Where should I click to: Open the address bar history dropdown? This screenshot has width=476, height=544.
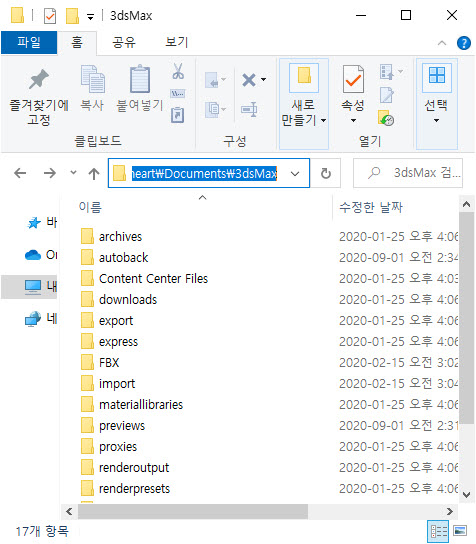tap(295, 173)
